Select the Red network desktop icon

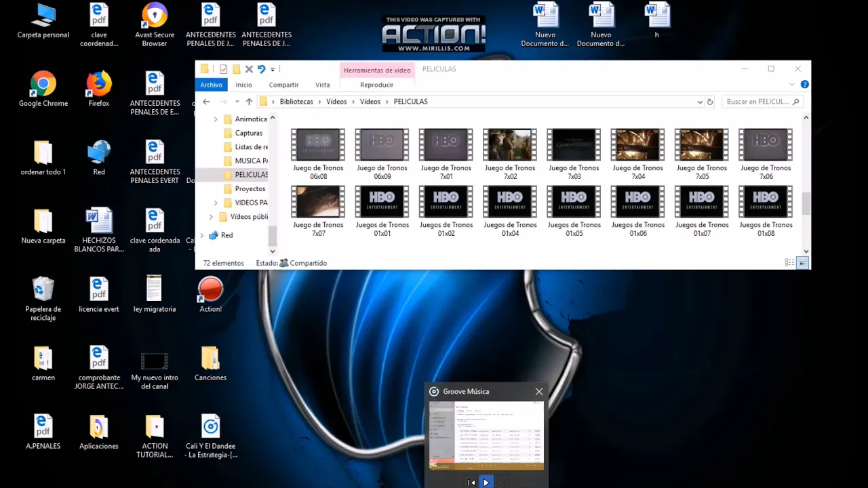[x=99, y=158]
